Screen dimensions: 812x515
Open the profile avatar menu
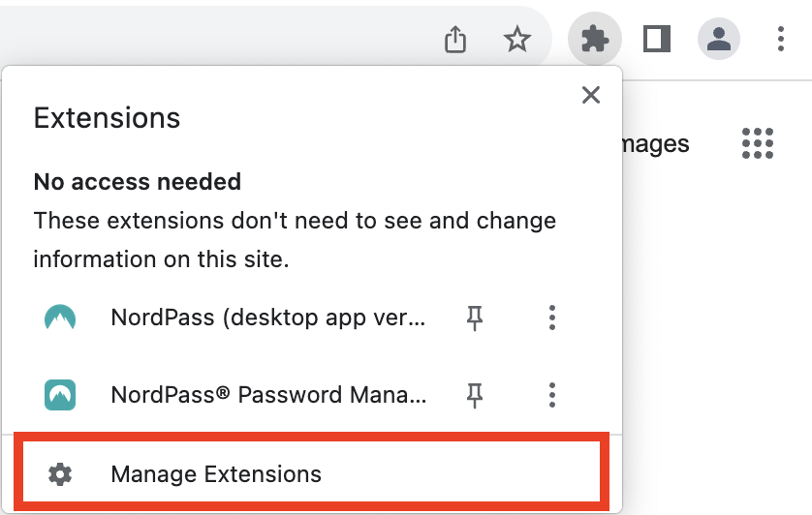(x=718, y=40)
